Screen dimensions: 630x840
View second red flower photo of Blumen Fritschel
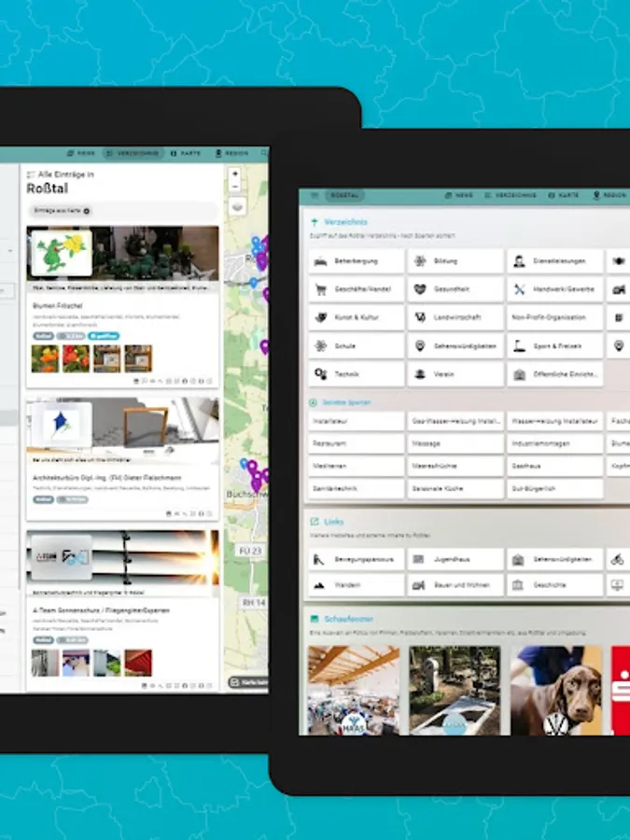77,358
